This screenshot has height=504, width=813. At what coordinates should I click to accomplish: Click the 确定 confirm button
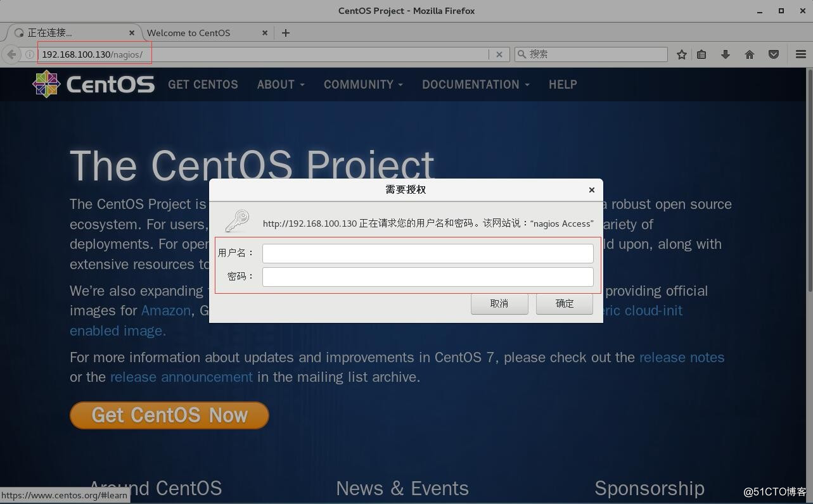[x=565, y=304]
